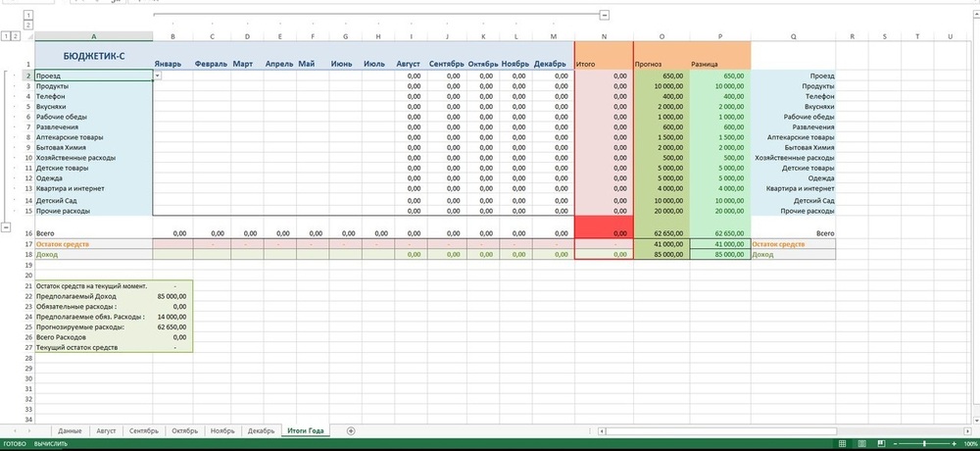Click Select All corner triangle
The height and width of the screenshot is (451, 980).
tap(27, 36)
